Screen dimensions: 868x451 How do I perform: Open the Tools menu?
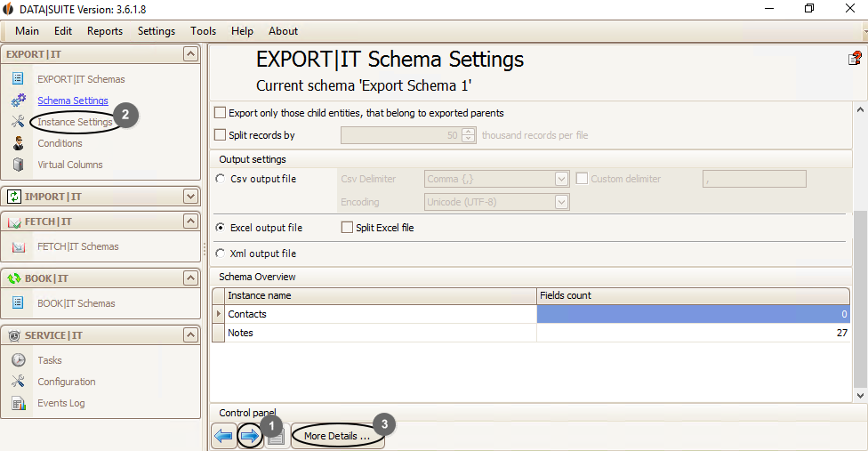coord(203,31)
